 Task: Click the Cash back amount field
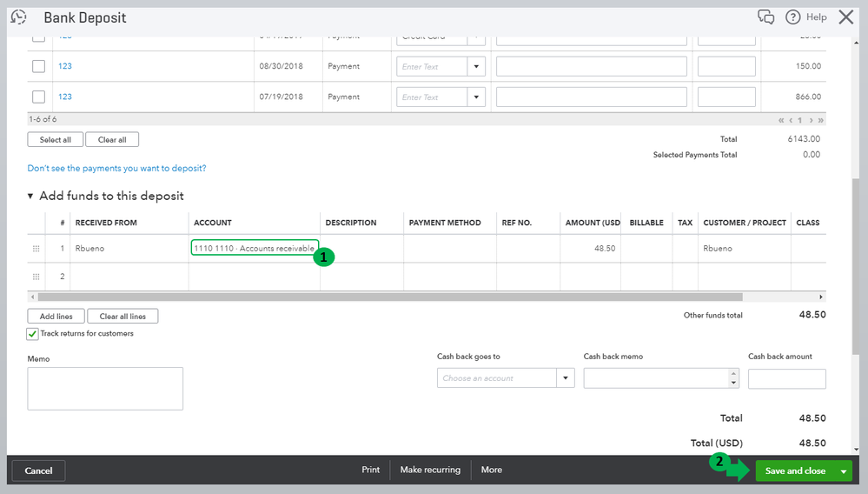tap(786, 379)
